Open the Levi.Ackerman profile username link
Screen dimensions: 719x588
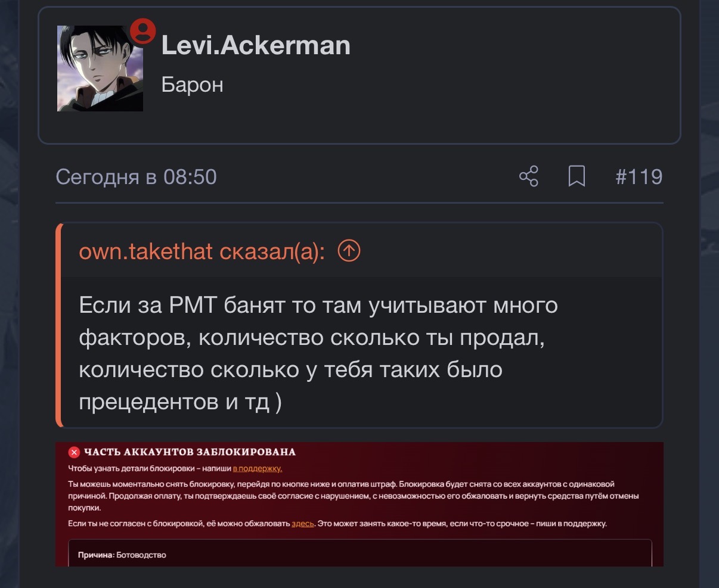point(256,45)
